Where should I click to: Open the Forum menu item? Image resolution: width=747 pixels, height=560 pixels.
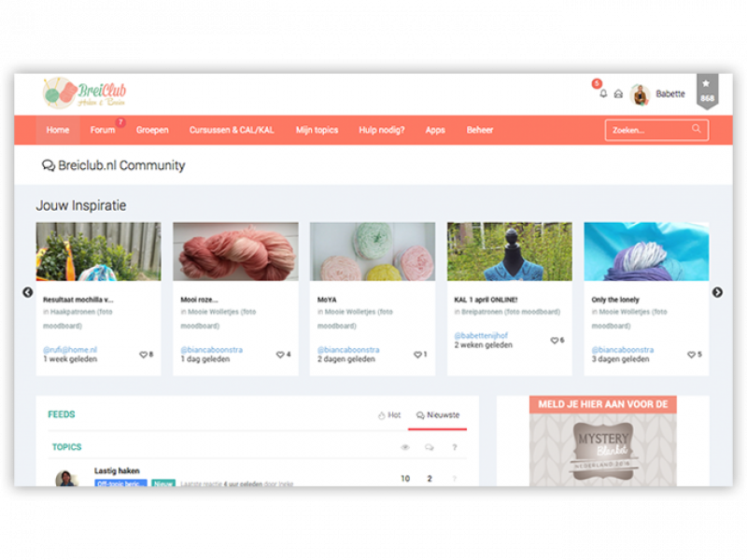coord(103,130)
